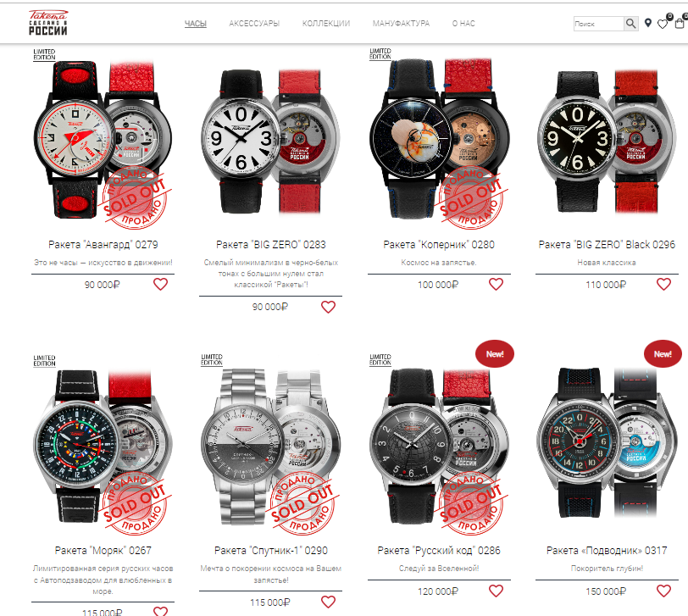This screenshot has height=616, width=688.
Task: Add Русский код 0286 to favorites
Action: click(x=496, y=591)
